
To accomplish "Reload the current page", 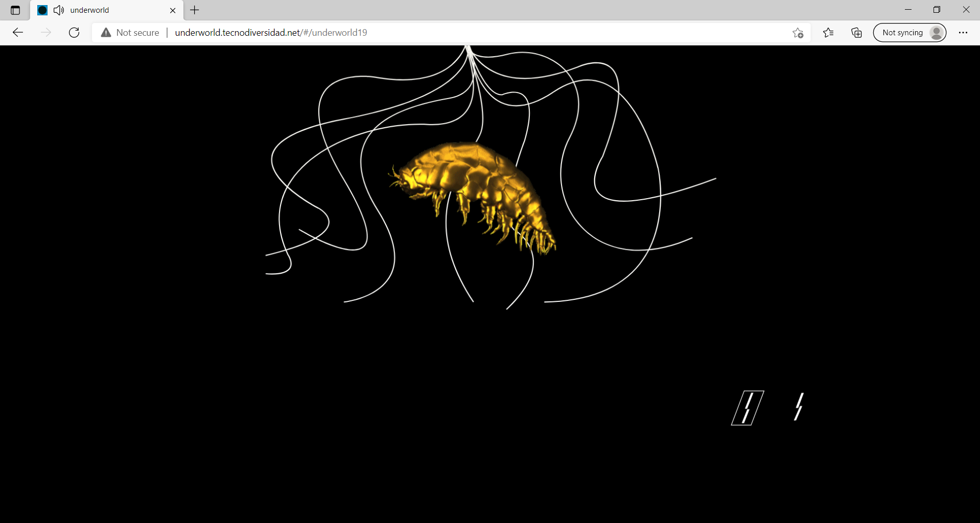I will (x=74, y=33).
